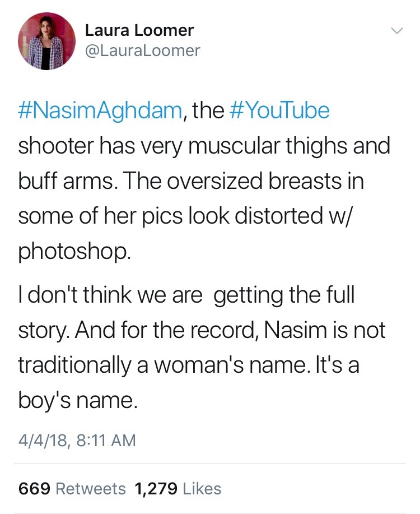The height and width of the screenshot is (514, 420).
Task: Show the 1,279 Likes list
Action: 178,488
